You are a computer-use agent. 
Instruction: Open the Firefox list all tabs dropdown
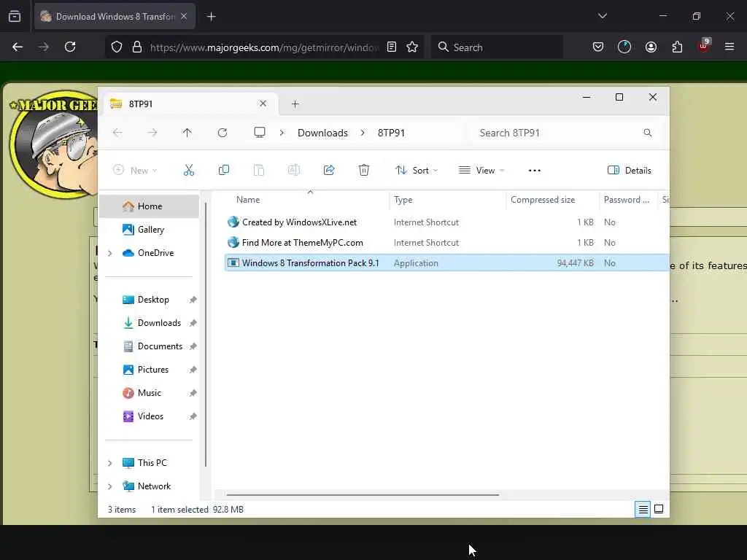point(603,16)
